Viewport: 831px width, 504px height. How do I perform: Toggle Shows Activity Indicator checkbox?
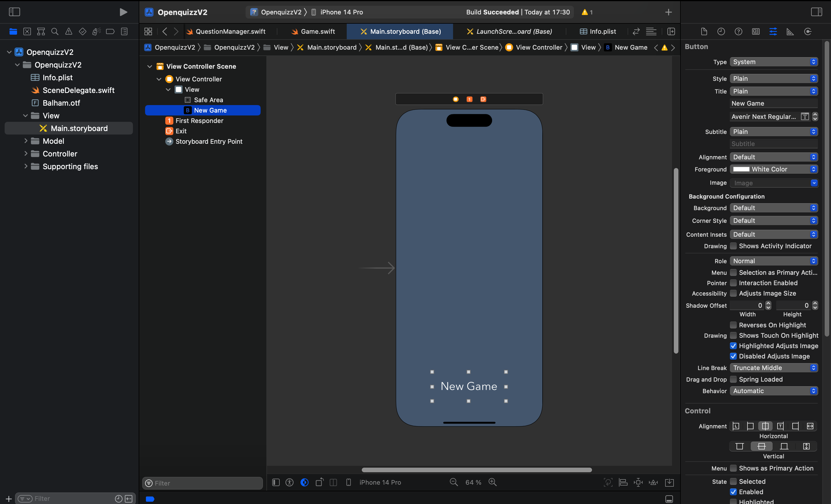tap(733, 246)
